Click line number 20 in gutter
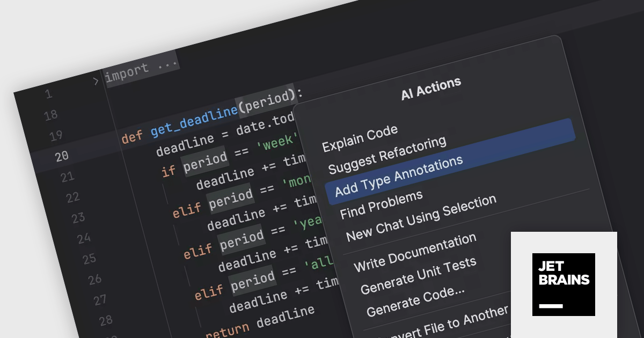Screen dimensions: 644x338 [62, 156]
